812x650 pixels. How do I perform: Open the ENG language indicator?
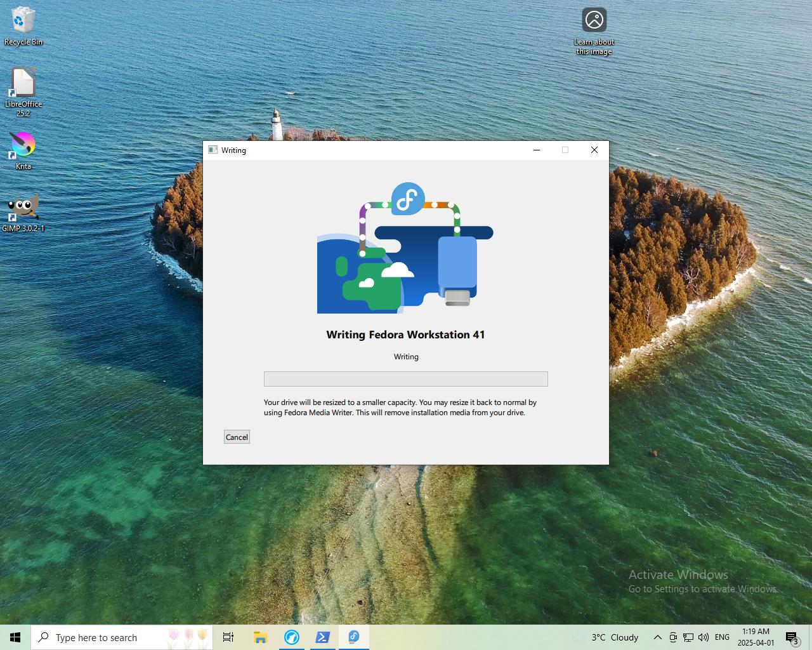[722, 637]
